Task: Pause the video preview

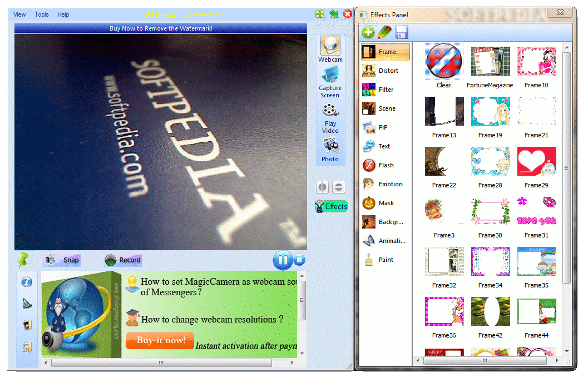Action: tap(283, 260)
